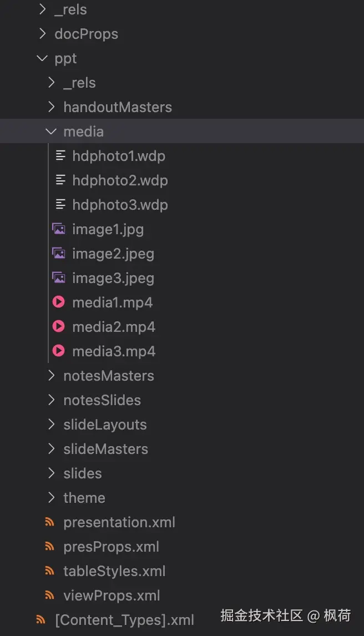The width and height of the screenshot is (364, 636).
Task: Collapse the ppt folder
Action: coord(42,58)
